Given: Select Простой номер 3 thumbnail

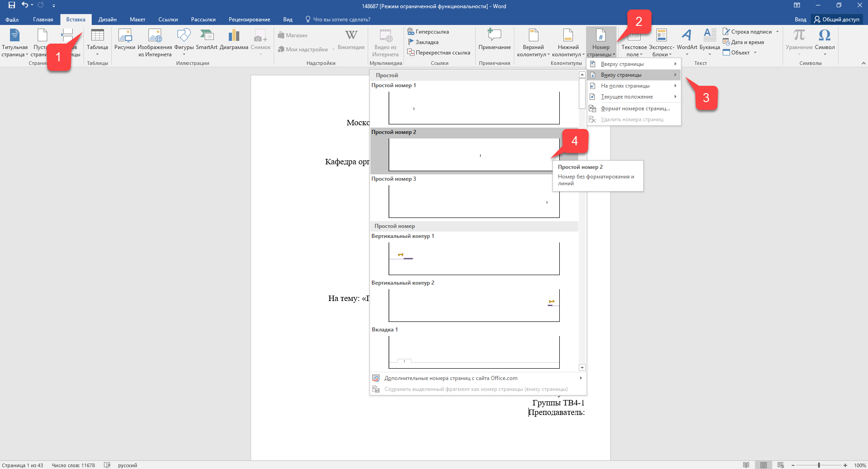Looking at the screenshot, I should click(x=474, y=201).
